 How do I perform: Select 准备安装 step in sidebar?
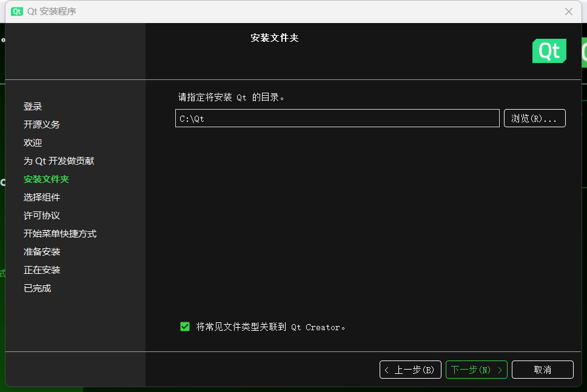(42, 251)
